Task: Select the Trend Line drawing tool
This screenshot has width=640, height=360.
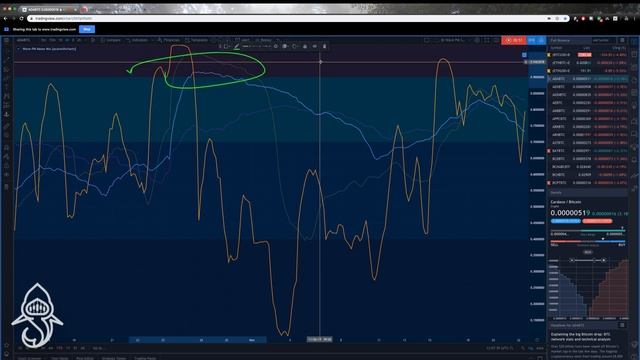Action: (x=7, y=59)
